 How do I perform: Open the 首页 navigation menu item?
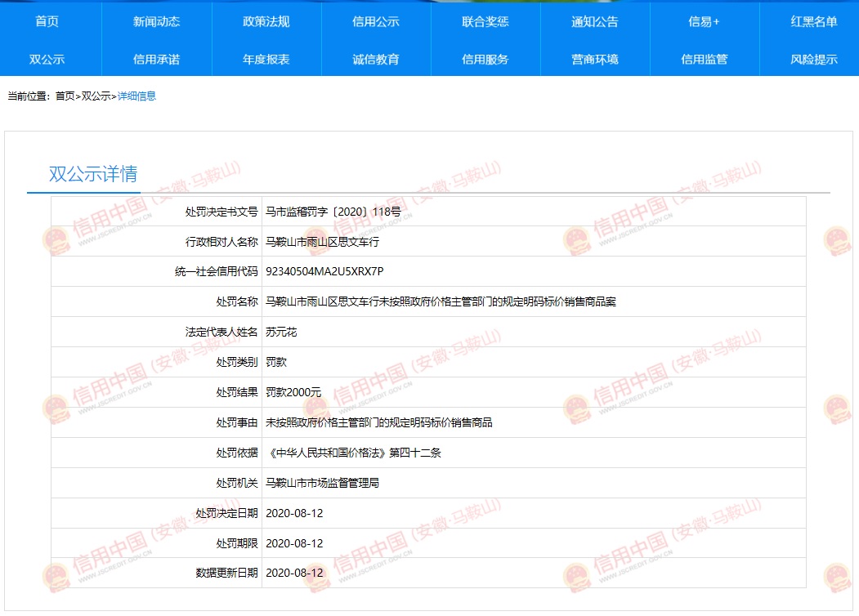tap(47, 22)
